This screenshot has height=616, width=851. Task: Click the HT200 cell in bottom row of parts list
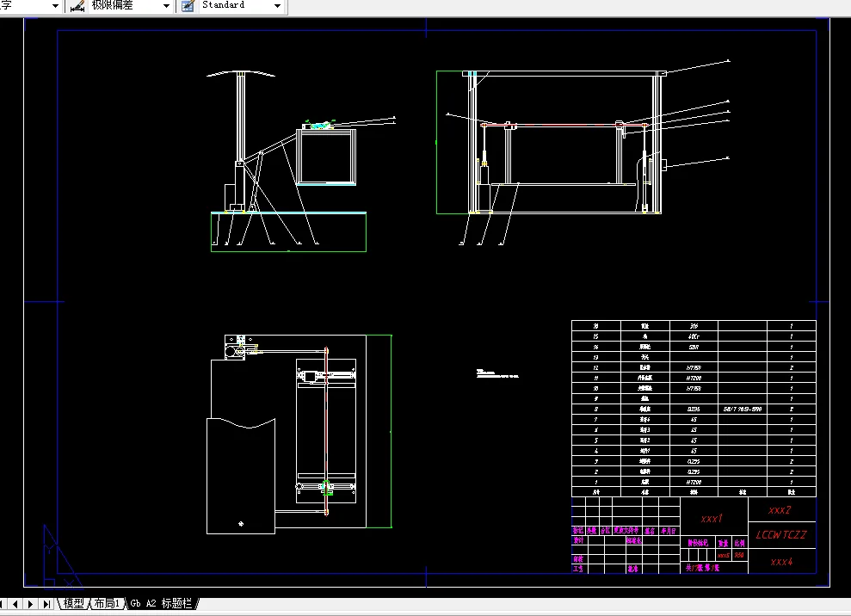694,482
